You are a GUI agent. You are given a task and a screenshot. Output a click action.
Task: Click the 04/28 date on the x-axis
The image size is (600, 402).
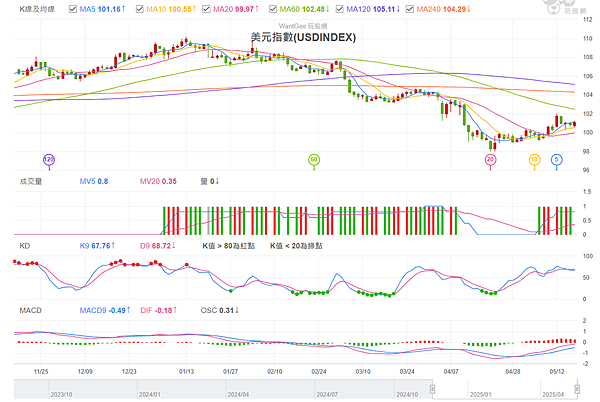click(513, 372)
